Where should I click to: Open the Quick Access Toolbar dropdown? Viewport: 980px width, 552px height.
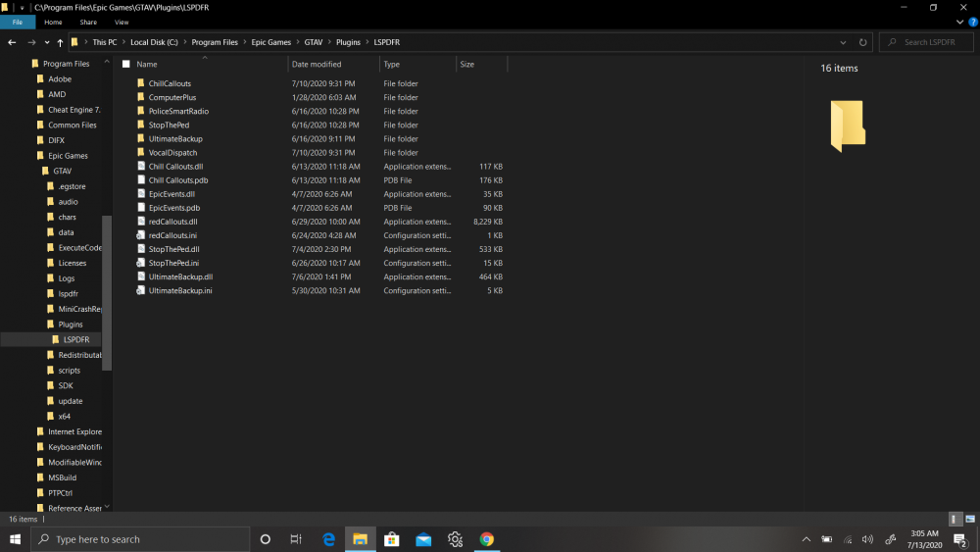point(22,8)
